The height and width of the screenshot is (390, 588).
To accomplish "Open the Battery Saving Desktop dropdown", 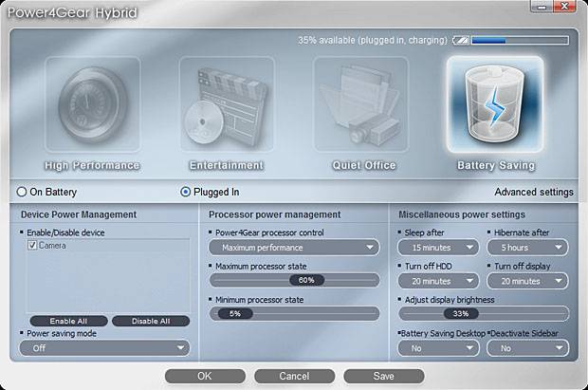I will click(438, 348).
